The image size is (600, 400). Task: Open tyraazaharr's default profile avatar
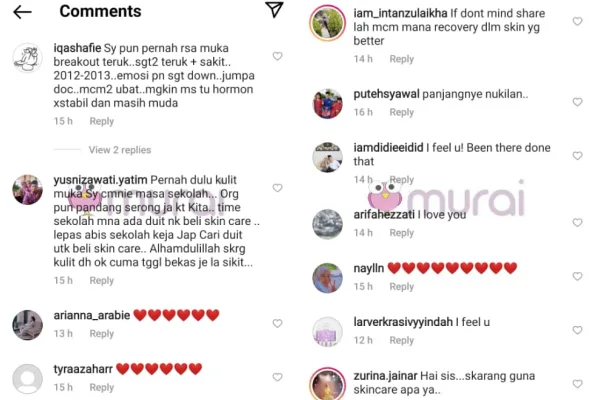pyautogui.click(x=28, y=379)
